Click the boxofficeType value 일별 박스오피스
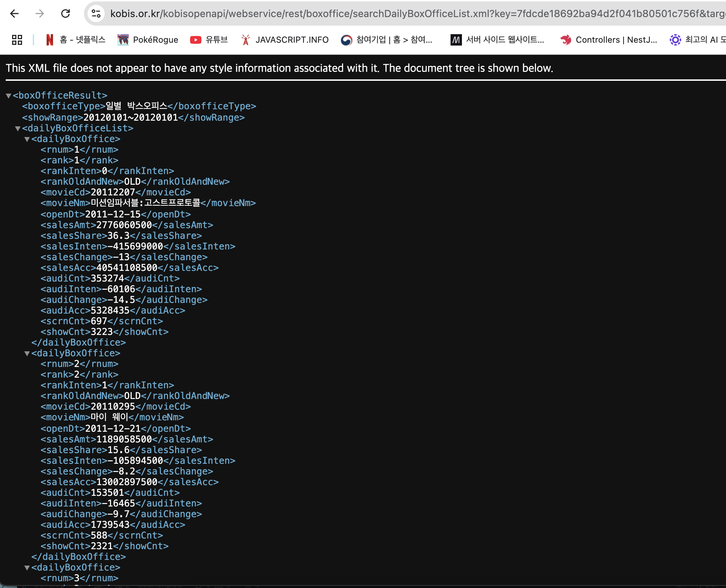 pos(136,106)
